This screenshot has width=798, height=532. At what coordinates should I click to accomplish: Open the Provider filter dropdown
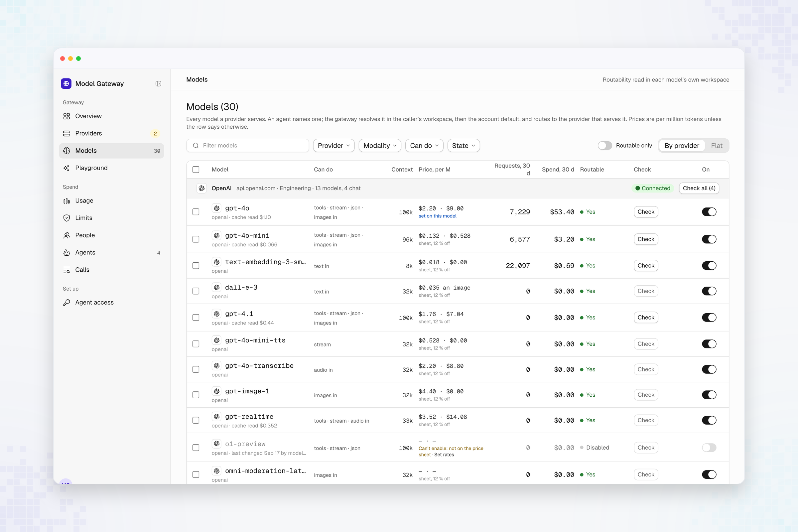[x=334, y=146]
